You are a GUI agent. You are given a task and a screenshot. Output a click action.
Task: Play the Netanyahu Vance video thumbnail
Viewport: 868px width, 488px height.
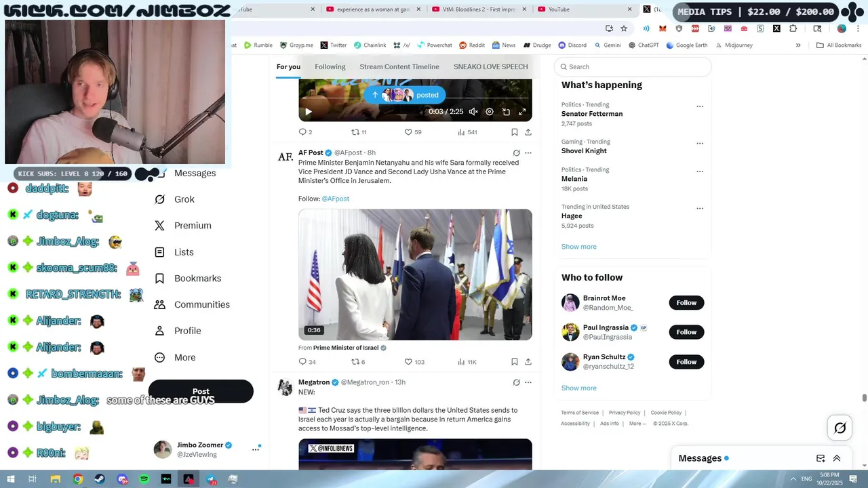pos(415,274)
